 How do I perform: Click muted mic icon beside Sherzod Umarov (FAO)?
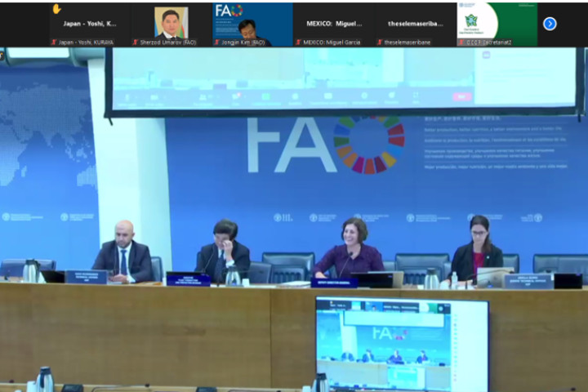click(136, 42)
